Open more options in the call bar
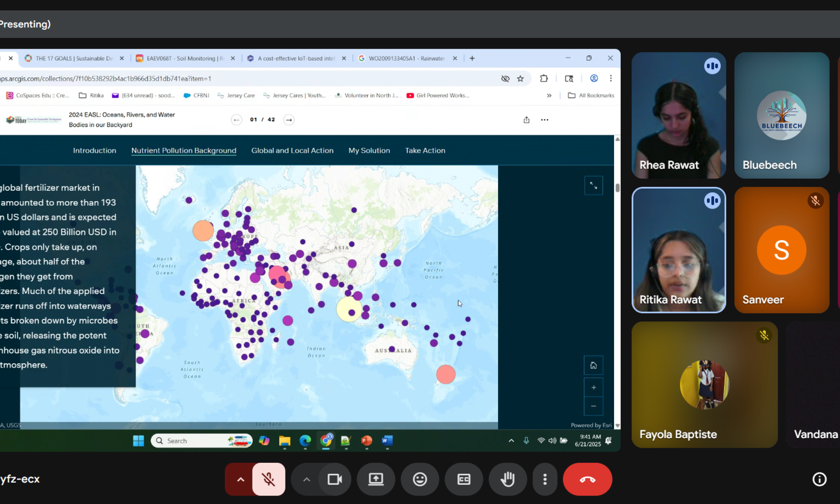 pos(545,479)
